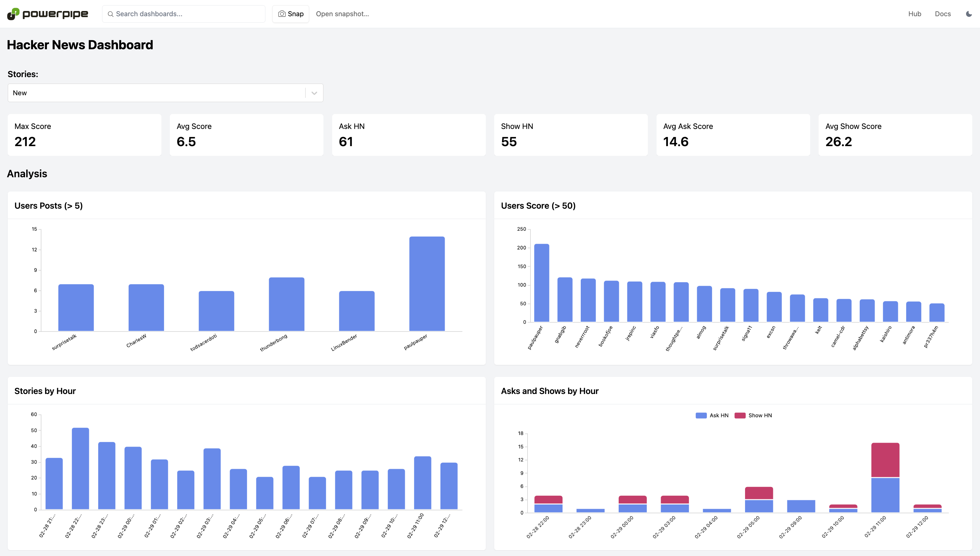Click the Ask HN count card
The width and height of the screenshot is (980, 556).
[409, 134]
